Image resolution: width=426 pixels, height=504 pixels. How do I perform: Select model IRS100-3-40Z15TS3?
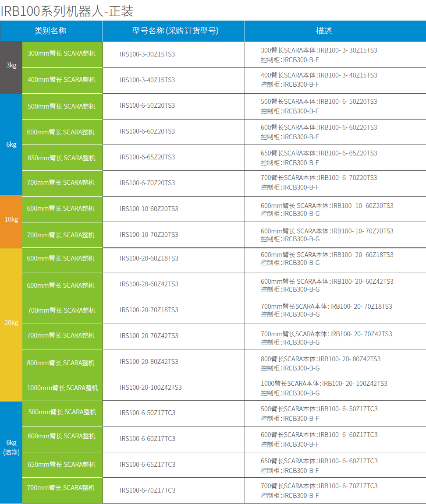coord(147,80)
